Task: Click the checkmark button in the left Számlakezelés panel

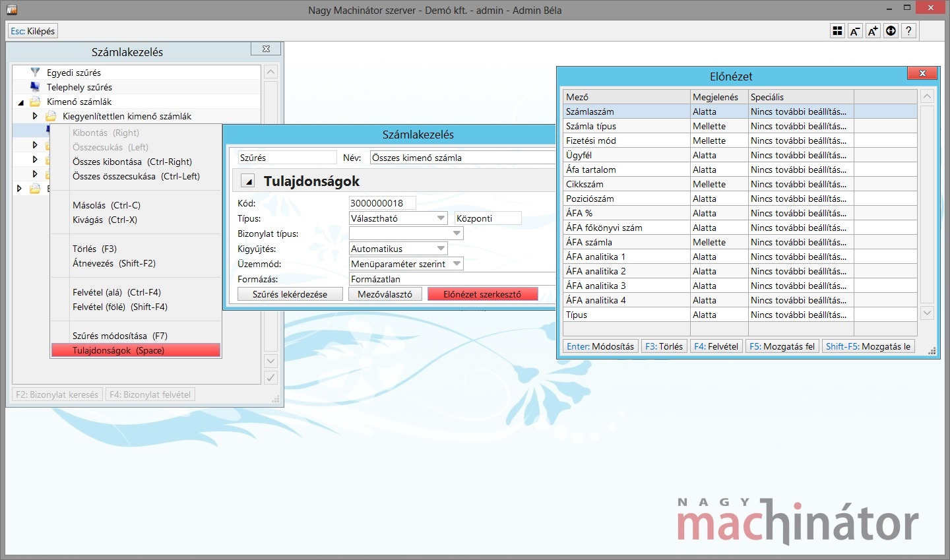Action: (x=270, y=377)
